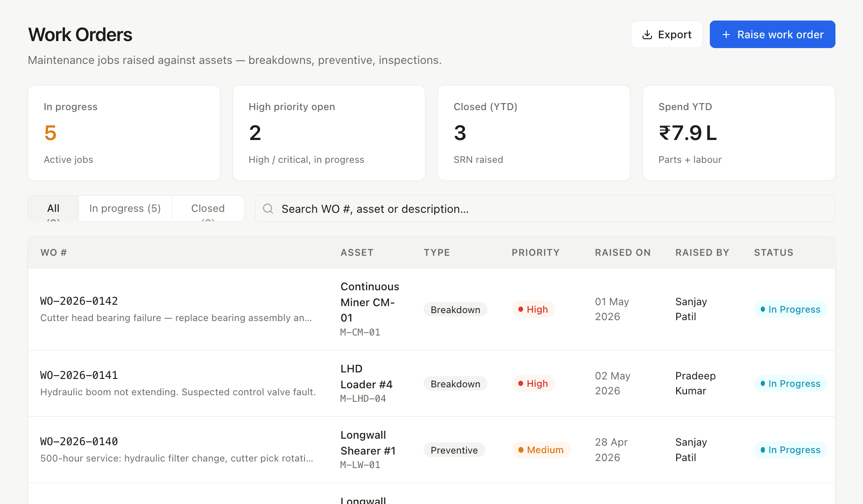
Task: Open work order WO-2026-0142
Action: point(79,301)
